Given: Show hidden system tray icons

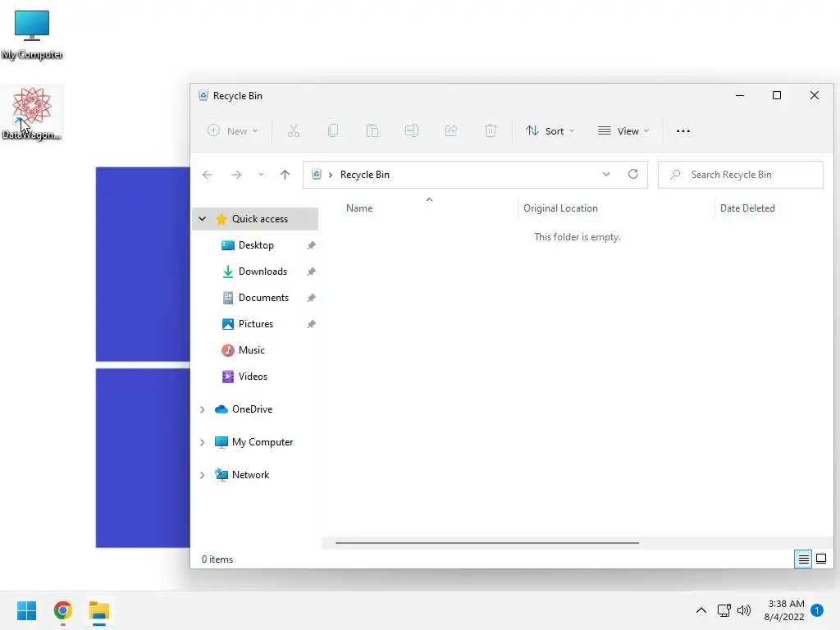Looking at the screenshot, I should 701,610.
